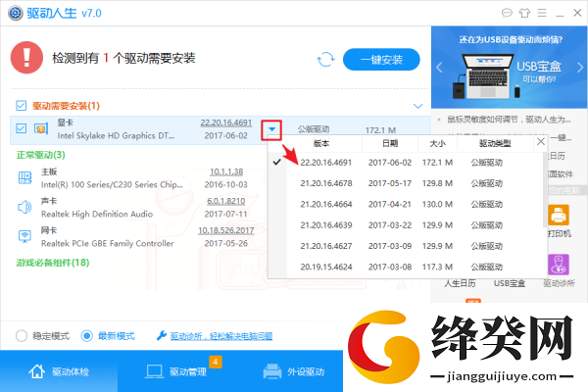Collapse the 驱动需要安装 section chevron
Image resolution: width=588 pixels, height=392 pixels.
[417, 106]
